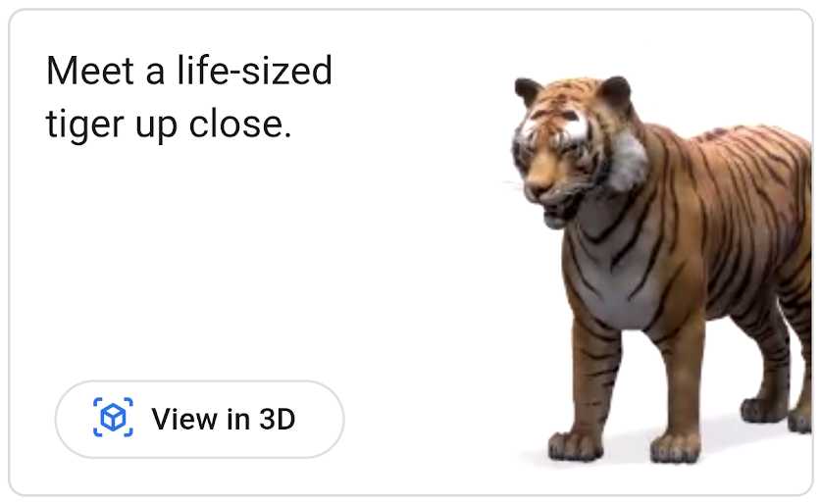
Task: Click the word "tiger" in heading
Action: coord(85,126)
